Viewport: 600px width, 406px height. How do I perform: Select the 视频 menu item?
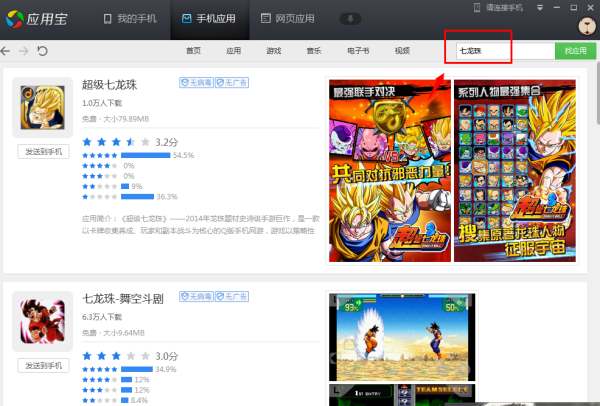[x=402, y=51]
